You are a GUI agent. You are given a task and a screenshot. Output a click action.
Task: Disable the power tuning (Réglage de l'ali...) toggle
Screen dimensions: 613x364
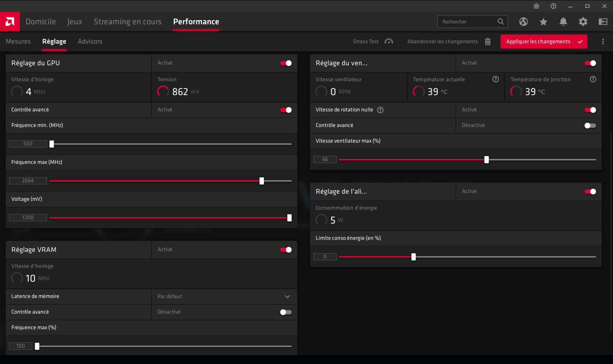coord(590,192)
